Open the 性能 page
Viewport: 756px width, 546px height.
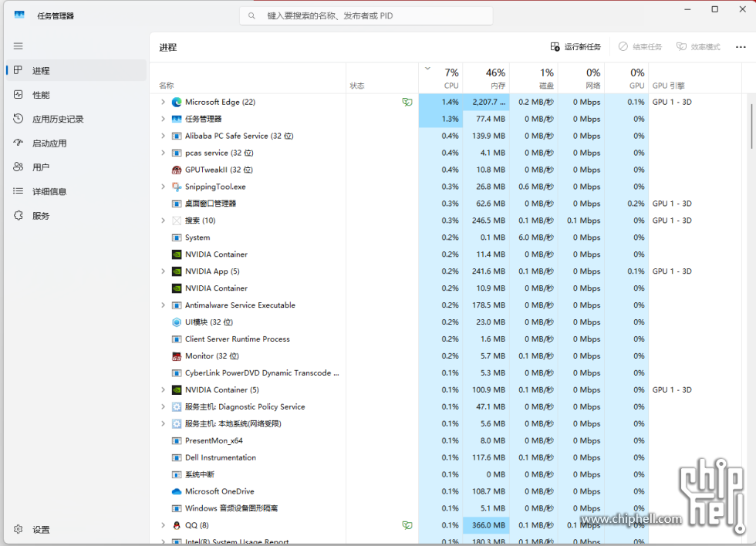tap(76, 95)
